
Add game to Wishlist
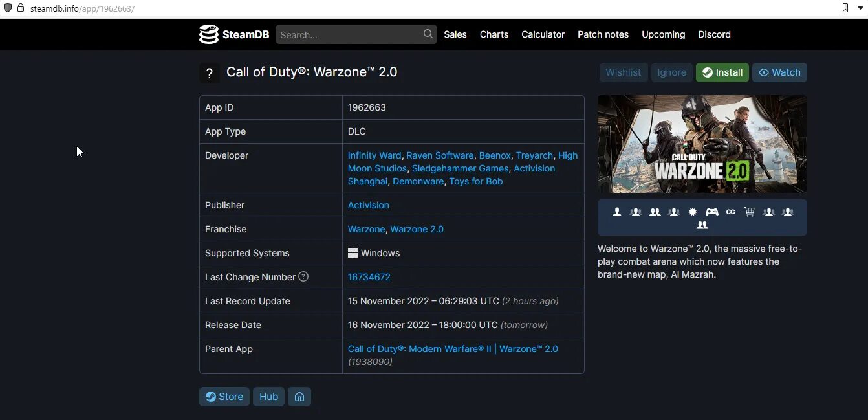point(624,72)
